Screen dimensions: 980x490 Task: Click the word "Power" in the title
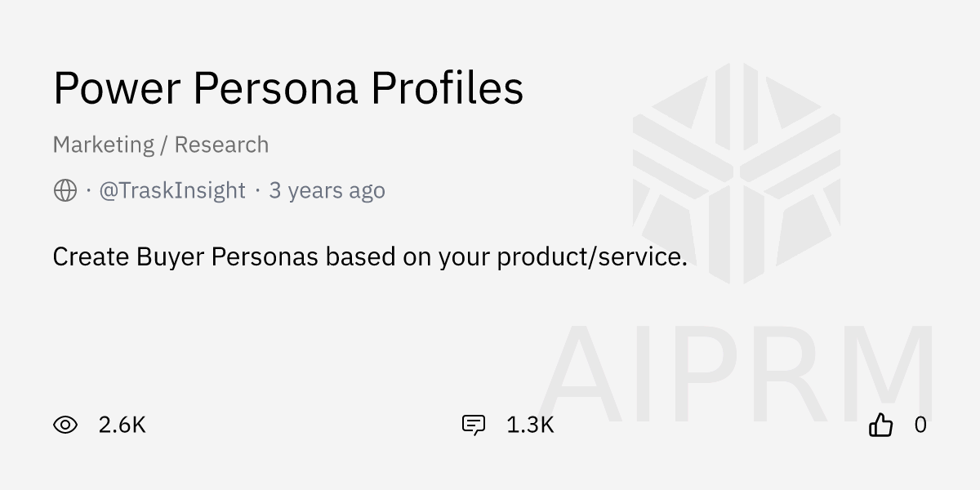point(116,88)
